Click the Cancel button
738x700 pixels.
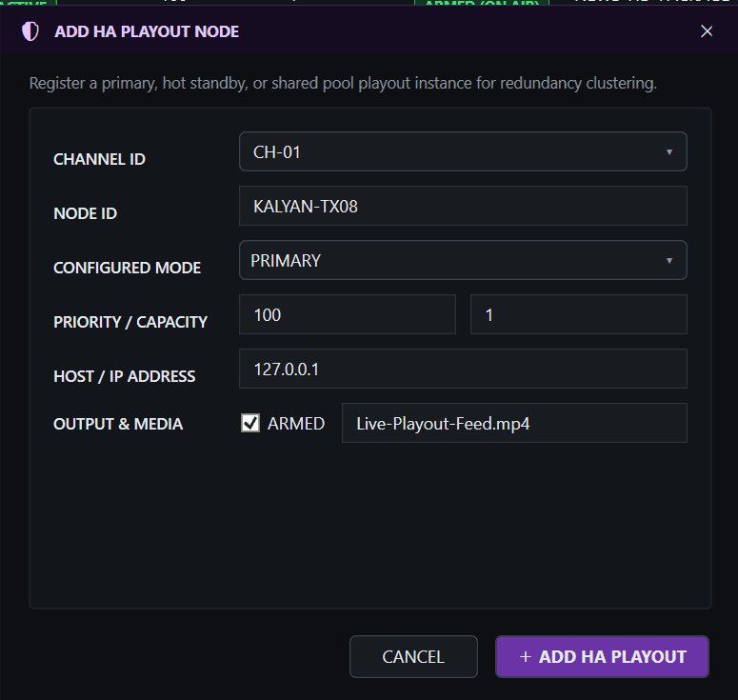pos(413,657)
